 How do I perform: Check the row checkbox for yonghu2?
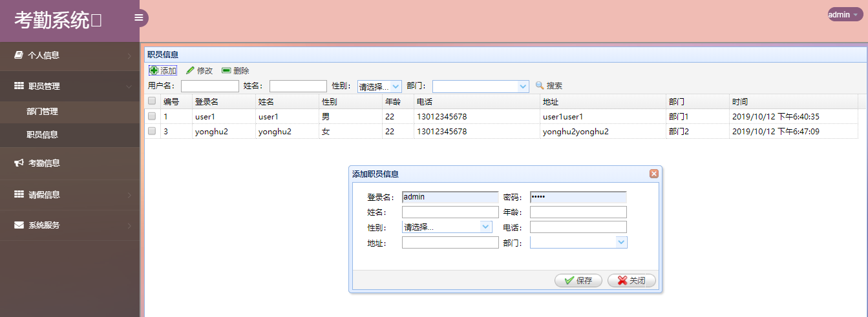152,131
